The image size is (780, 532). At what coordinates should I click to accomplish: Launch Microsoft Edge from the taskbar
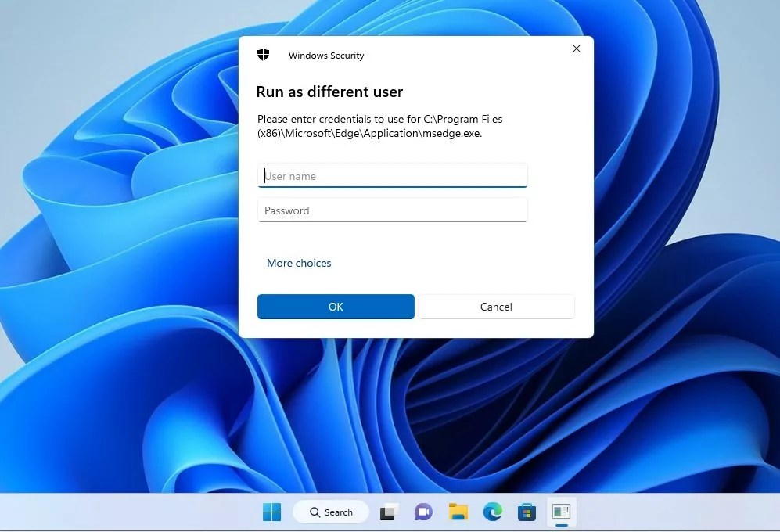point(492,512)
